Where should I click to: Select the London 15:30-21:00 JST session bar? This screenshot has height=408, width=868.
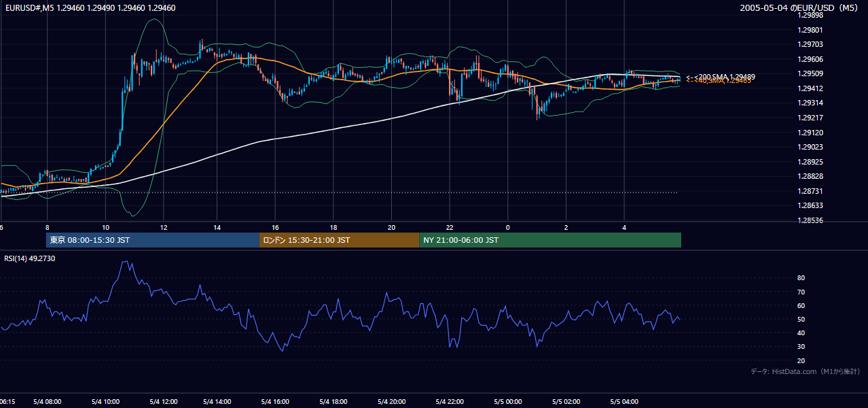pyautogui.click(x=339, y=240)
